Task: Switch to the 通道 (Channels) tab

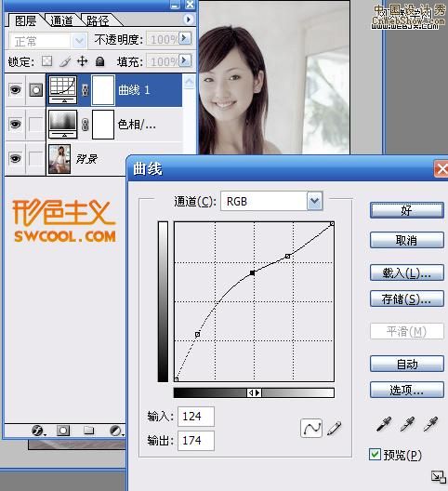Action: click(61, 20)
